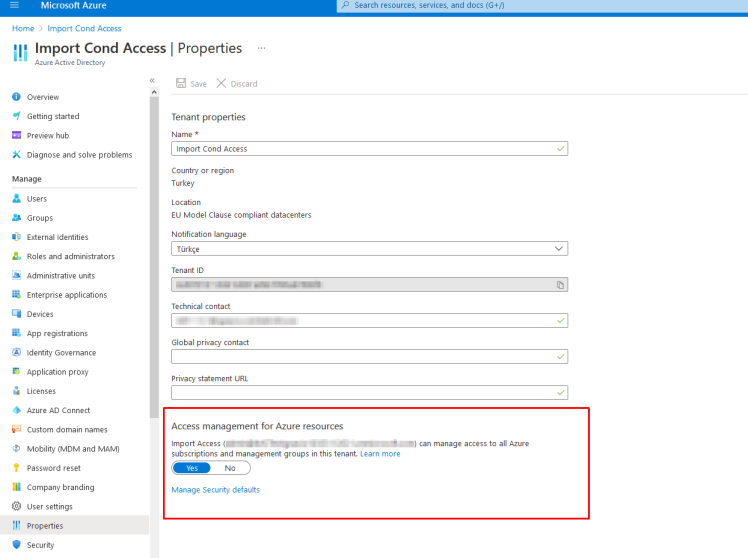This screenshot has height=558, width=748.
Task: Click in the Privacy statement URL field
Action: [369, 393]
